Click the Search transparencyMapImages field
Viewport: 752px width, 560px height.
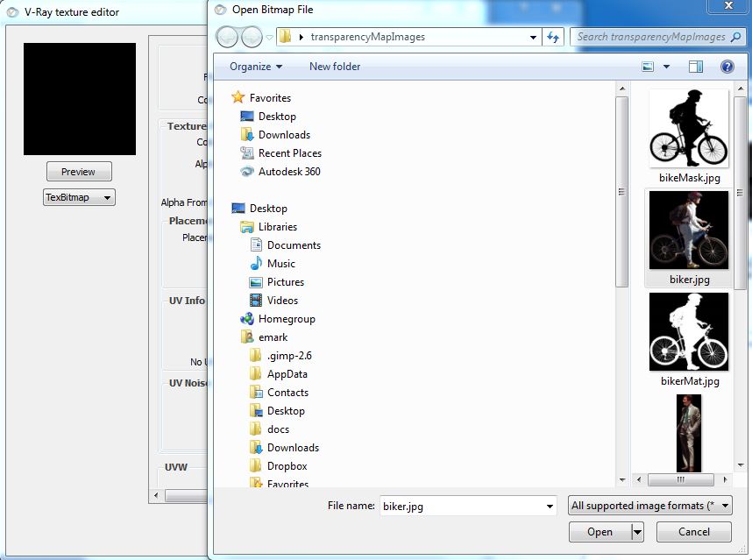[651, 37]
